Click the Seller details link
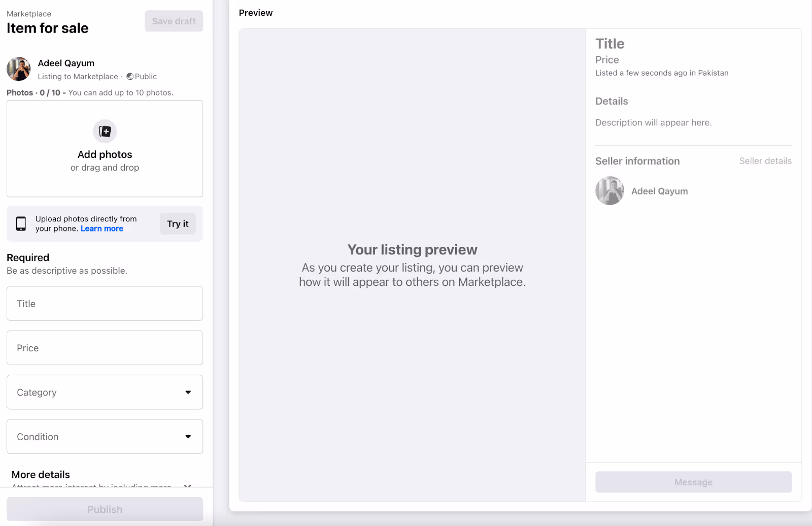Image resolution: width=812 pixels, height=526 pixels. click(765, 161)
